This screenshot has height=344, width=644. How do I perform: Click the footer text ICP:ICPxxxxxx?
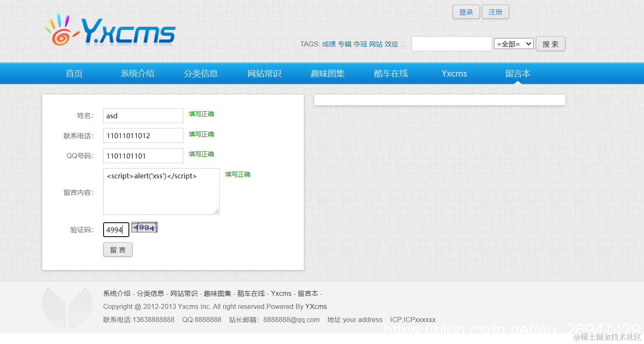tap(412, 319)
